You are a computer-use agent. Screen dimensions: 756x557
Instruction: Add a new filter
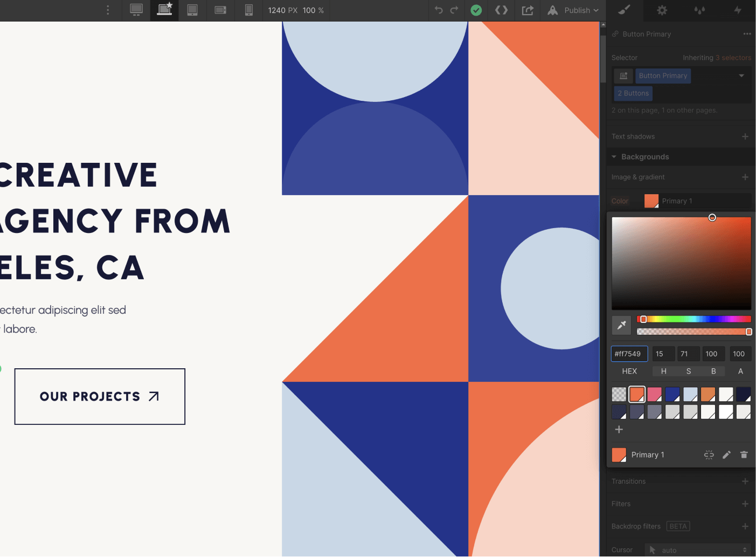click(745, 504)
